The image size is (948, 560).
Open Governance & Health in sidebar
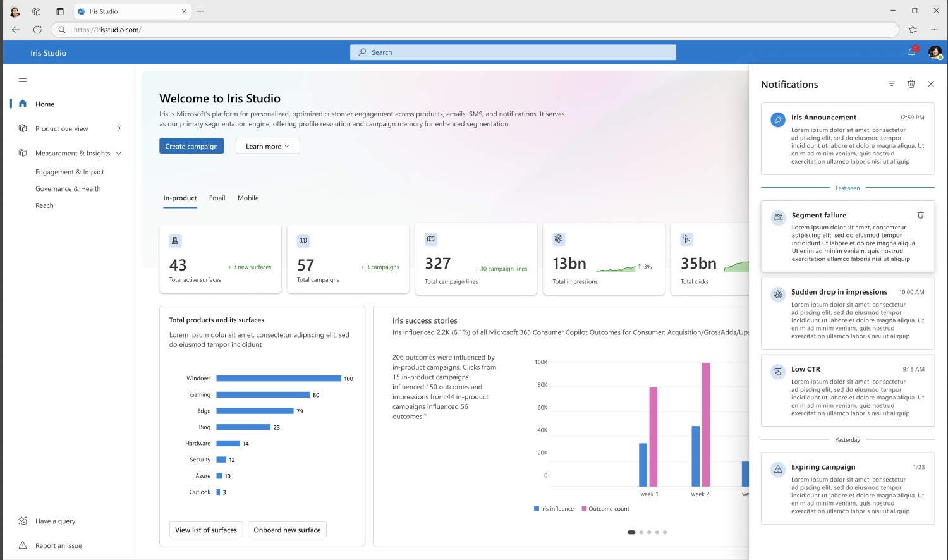click(x=68, y=188)
